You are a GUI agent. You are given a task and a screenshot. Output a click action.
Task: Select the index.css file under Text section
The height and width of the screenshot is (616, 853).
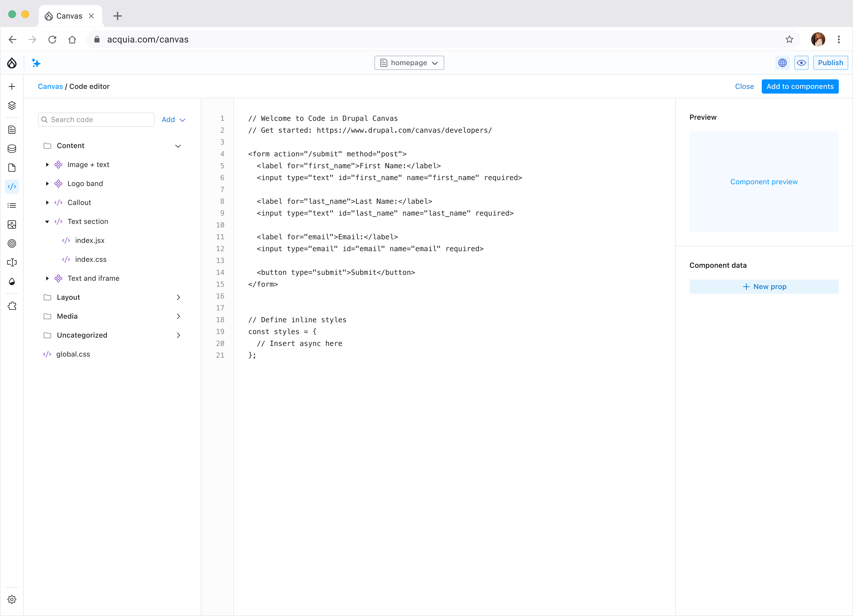click(x=91, y=259)
